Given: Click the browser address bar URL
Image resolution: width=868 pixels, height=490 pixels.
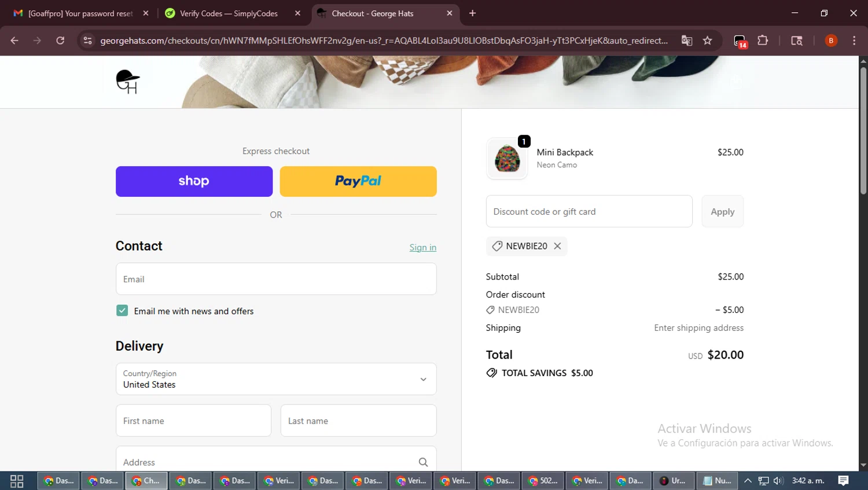Looking at the screenshot, I should [384, 40].
